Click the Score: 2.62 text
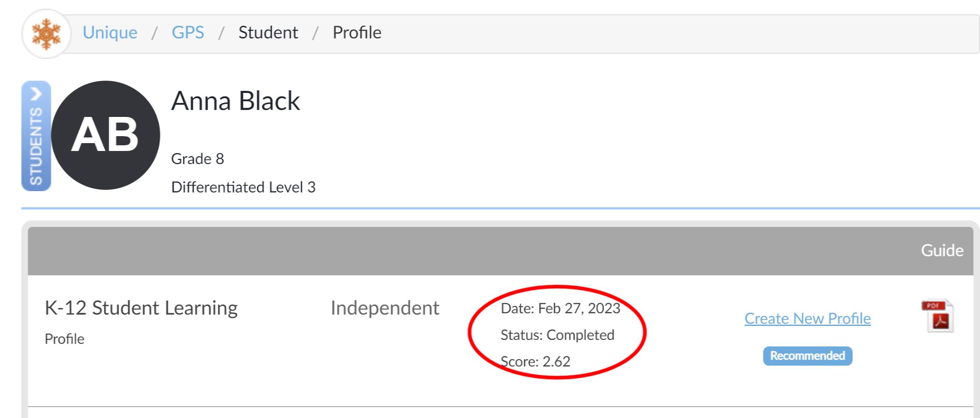The image size is (980, 418). [x=535, y=362]
